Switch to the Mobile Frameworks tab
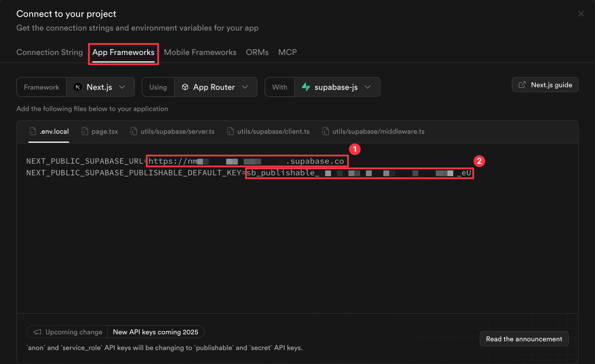The image size is (595, 364). 200,52
